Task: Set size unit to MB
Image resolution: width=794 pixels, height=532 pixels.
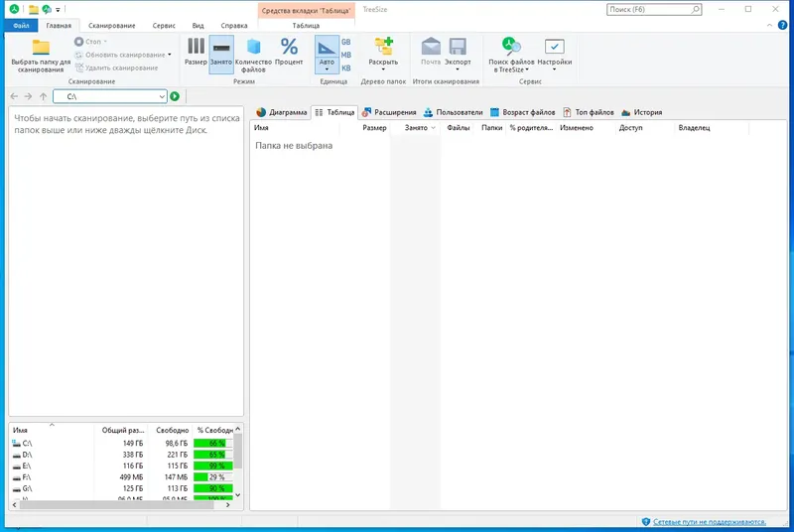Action: tap(345, 56)
